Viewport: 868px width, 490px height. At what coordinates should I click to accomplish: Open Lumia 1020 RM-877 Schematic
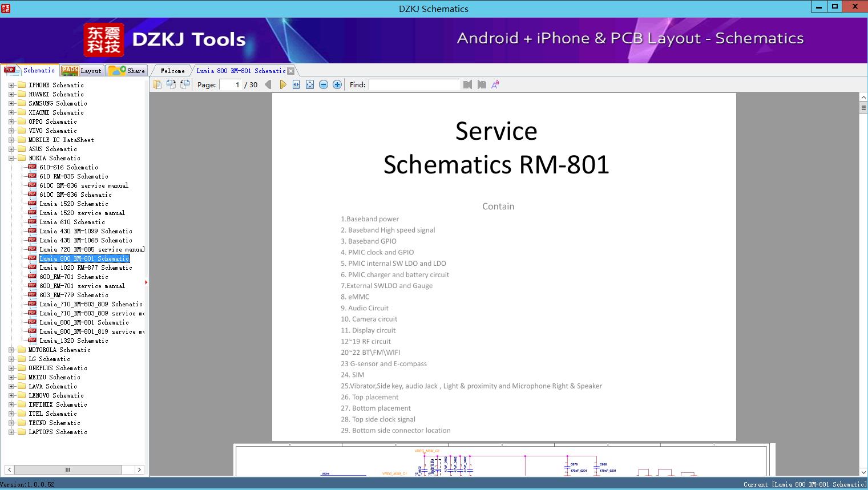click(x=86, y=268)
